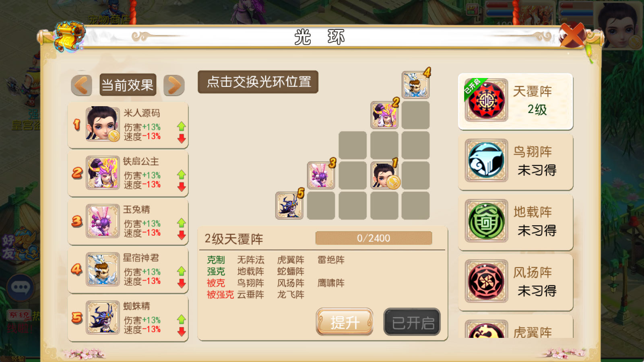Click the previous effect left arrow
Viewport: 644px width, 362px height.
point(81,85)
